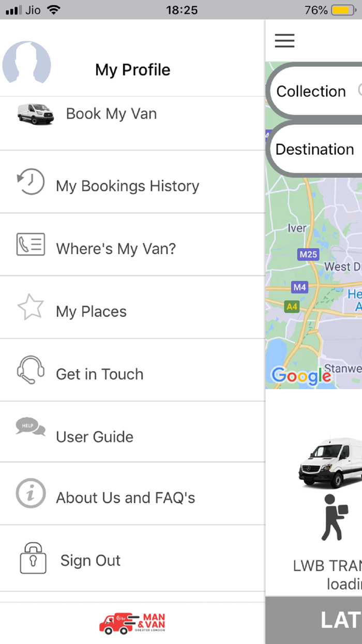Select Book My Van menu item

(111, 114)
